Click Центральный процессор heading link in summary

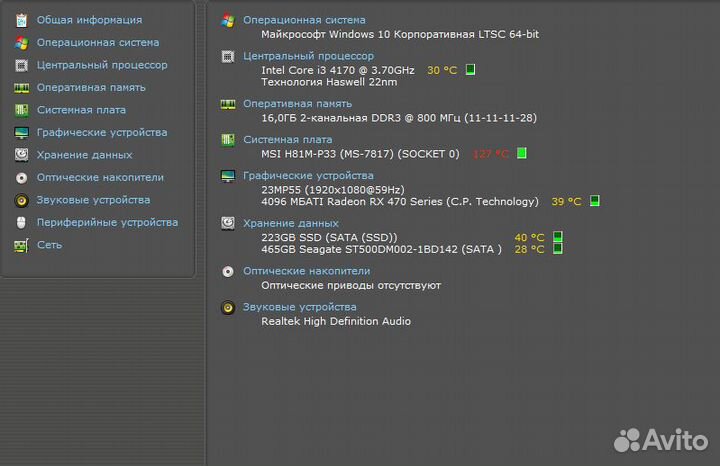click(x=308, y=56)
